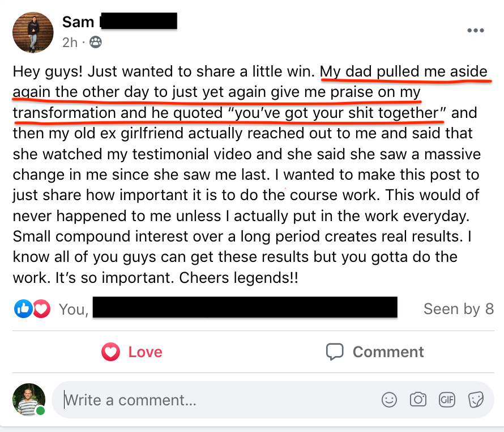Image resolution: width=504 pixels, height=432 pixels.
Task: Insert an emoji in the comment box
Action: 389,400
